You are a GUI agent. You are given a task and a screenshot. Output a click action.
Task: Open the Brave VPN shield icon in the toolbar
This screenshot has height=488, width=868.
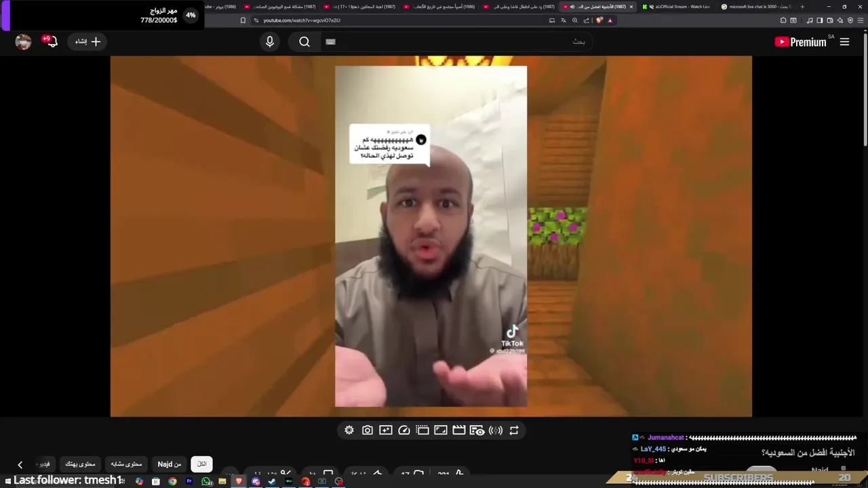click(850, 20)
